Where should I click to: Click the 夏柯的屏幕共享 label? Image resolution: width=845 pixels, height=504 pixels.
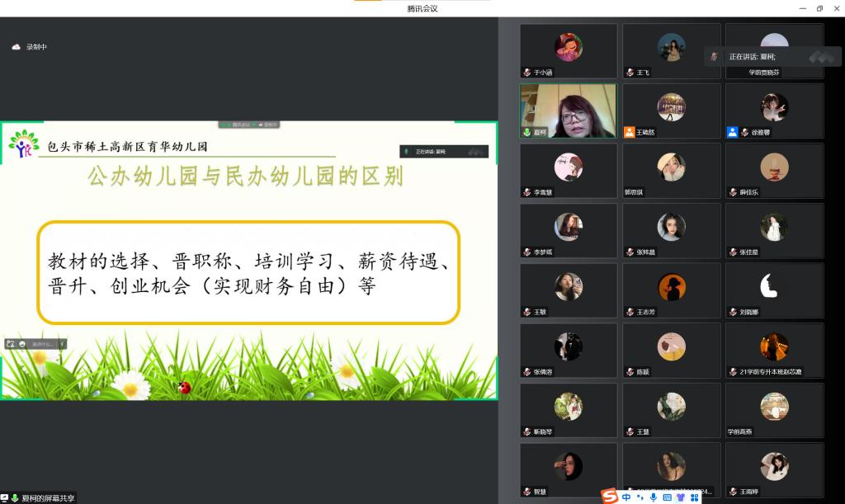48,498
